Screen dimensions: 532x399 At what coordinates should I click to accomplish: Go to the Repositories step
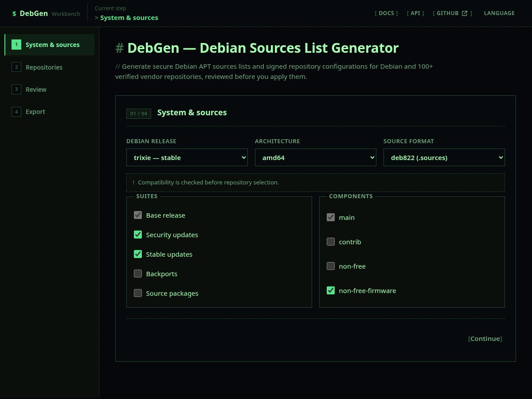49,67
